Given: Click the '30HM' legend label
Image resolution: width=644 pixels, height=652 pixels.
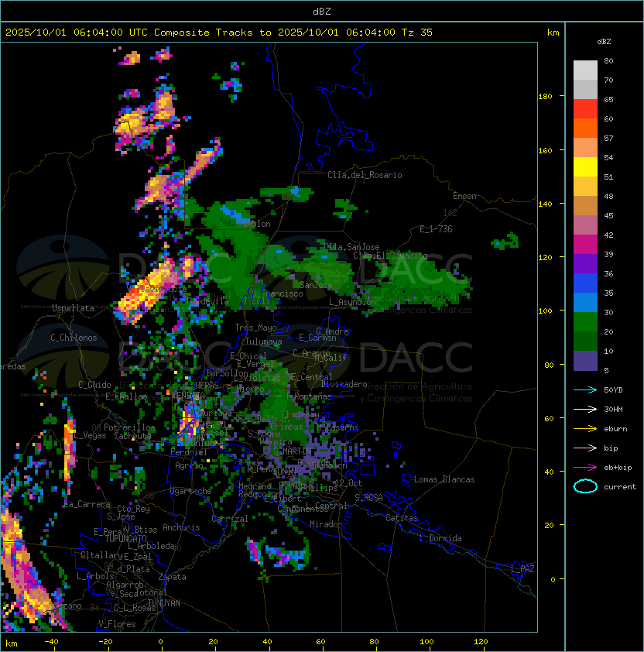Looking at the screenshot, I should [x=613, y=409].
